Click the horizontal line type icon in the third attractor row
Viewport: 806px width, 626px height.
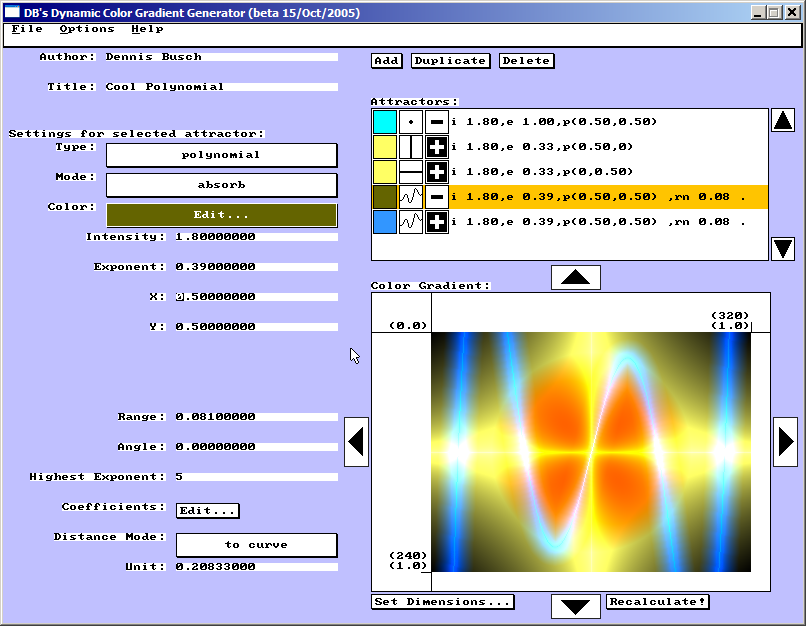pos(411,172)
